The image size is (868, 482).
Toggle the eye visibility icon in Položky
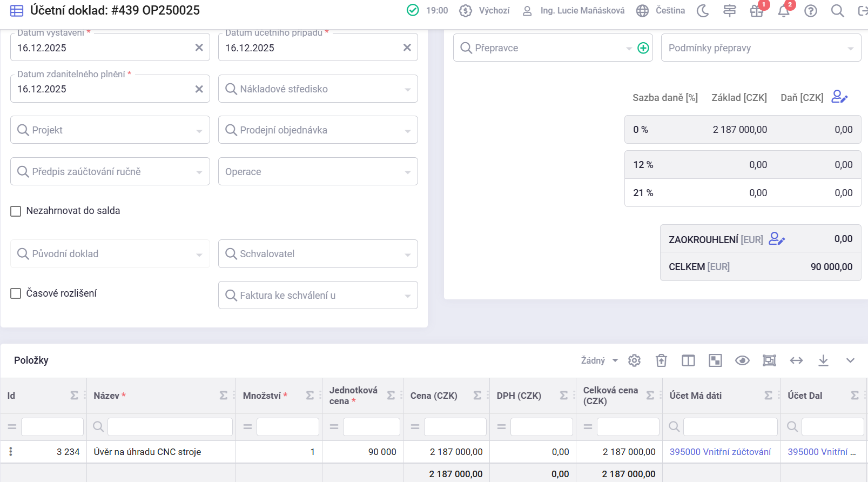pyautogui.click(x=742, y=360)
